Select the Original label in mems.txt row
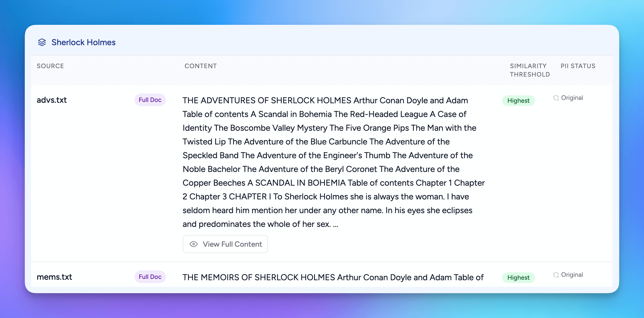The image size is (644, 318). tap(572, 275)
